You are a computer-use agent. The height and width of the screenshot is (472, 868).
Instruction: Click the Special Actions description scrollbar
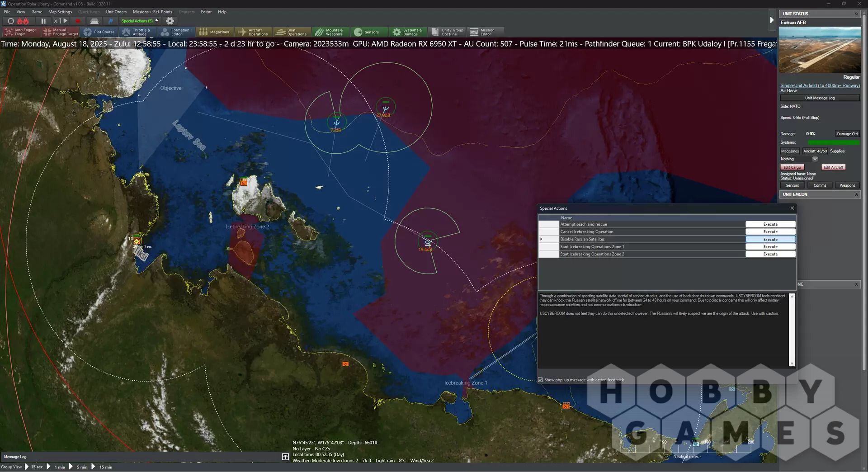[792, 330]
